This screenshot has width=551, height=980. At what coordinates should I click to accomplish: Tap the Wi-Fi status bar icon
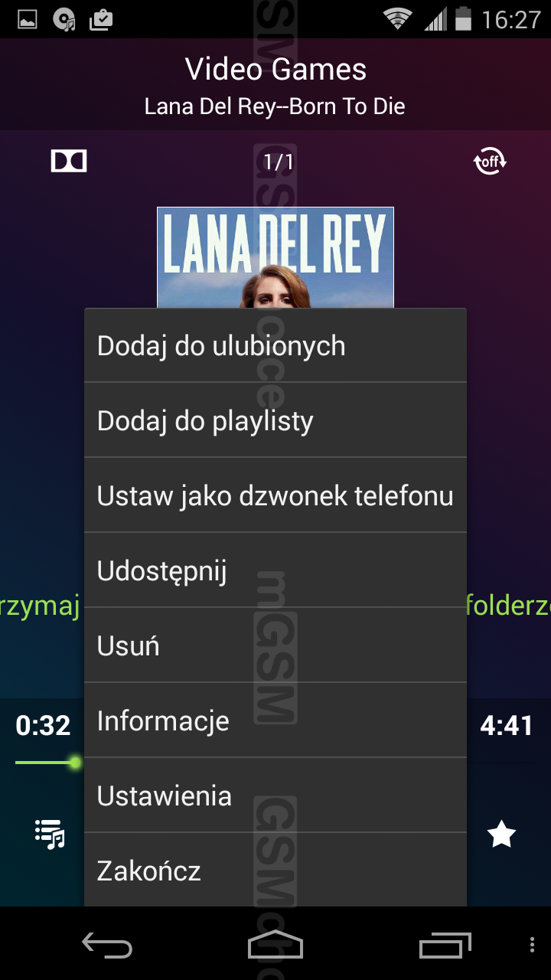(x=398, y=19)
